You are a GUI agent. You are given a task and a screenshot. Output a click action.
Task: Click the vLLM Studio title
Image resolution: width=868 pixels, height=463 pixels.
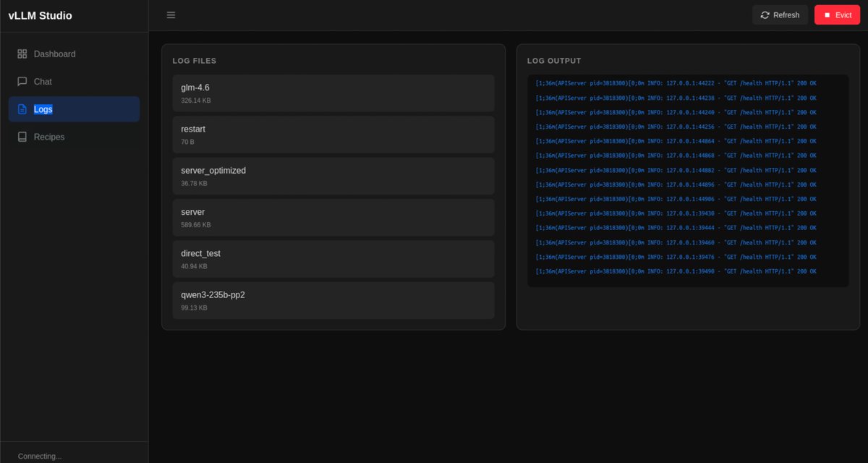pos(40,14)
